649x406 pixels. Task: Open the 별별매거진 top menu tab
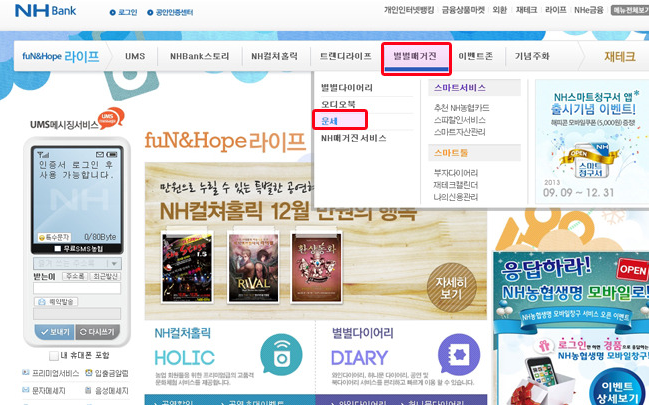[416, 58]
